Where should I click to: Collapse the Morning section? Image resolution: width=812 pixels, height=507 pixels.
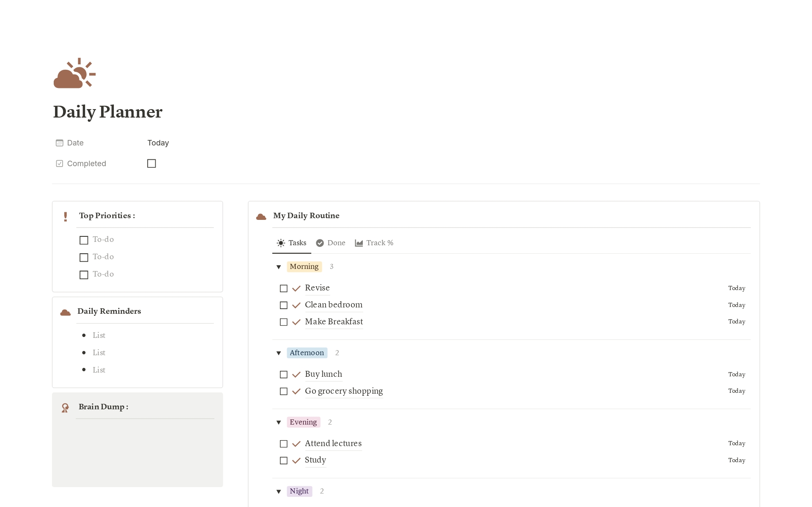[x=278, y=267]
